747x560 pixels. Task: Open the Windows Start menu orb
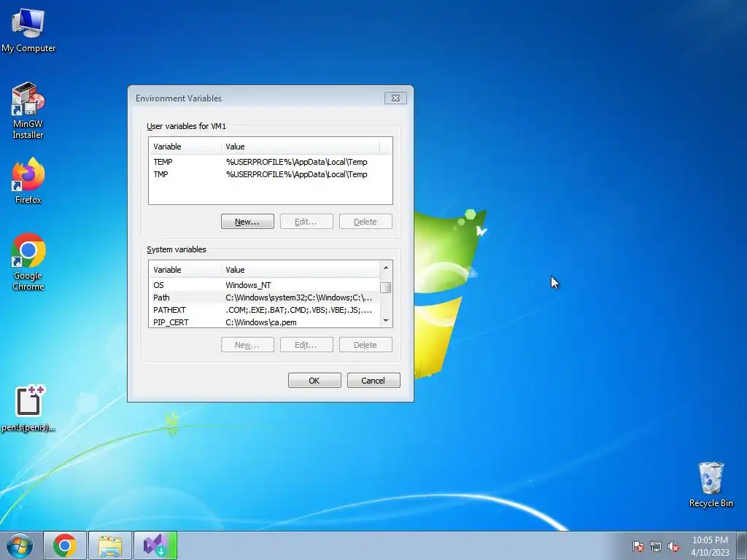pyautogui.click(x=20, y=545)
